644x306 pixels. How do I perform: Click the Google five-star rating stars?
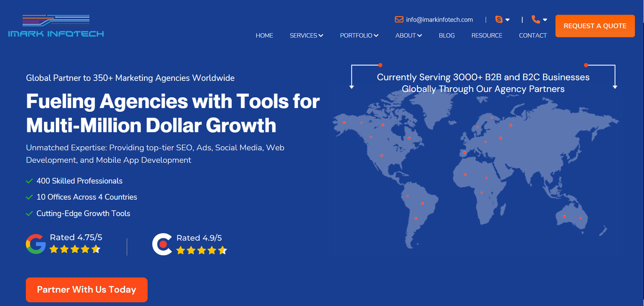point(75,249)
